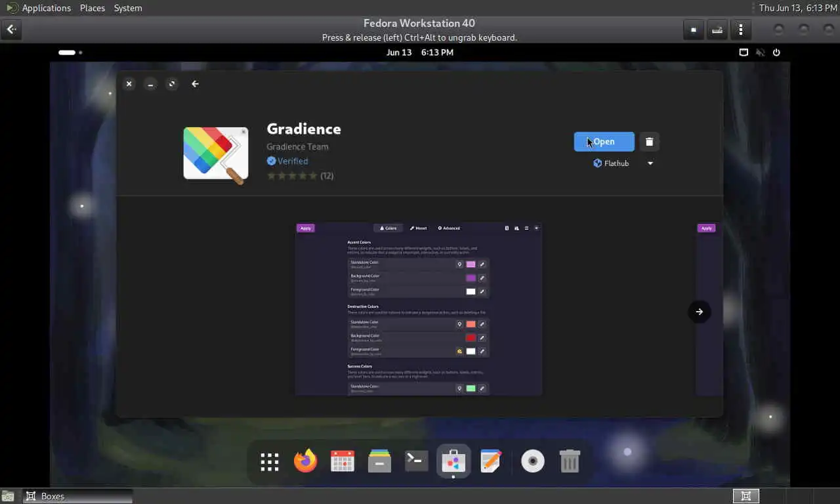This screenshot has width=840, height=504.
Task: Click the Fedora Workstation 40 title
Action: coord(419,24)
